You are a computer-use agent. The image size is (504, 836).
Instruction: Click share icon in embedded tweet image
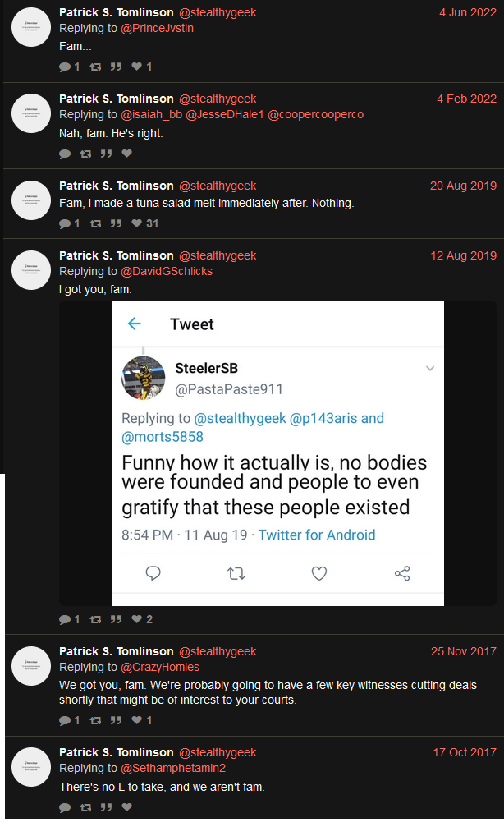click(x=402, y=573)
